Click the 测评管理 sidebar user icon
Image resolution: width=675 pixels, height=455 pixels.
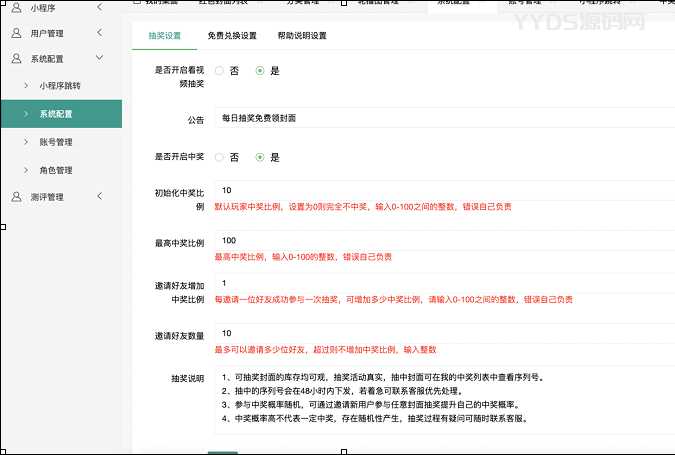(16, 197)
